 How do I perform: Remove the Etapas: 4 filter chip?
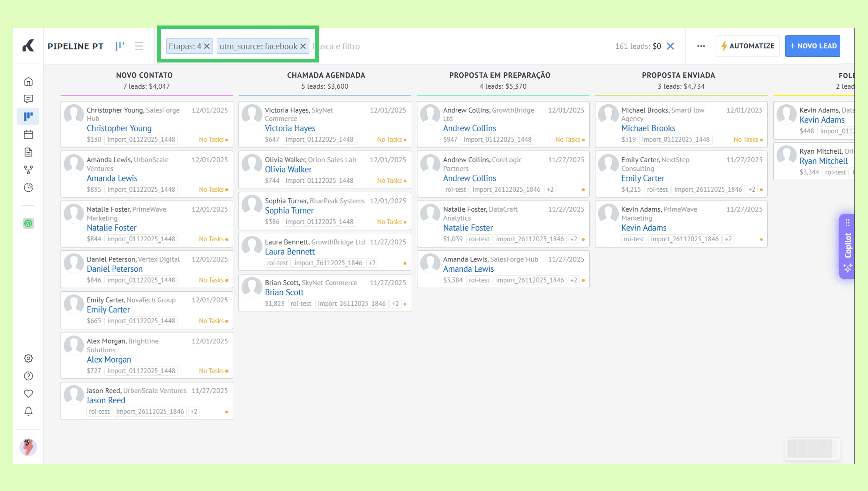click(x=207, y=46)
